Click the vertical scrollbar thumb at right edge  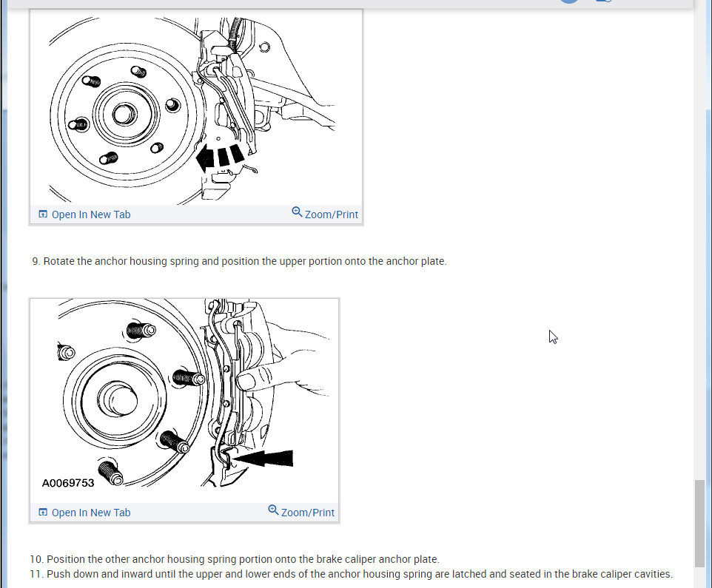click(x=699, y=523)
